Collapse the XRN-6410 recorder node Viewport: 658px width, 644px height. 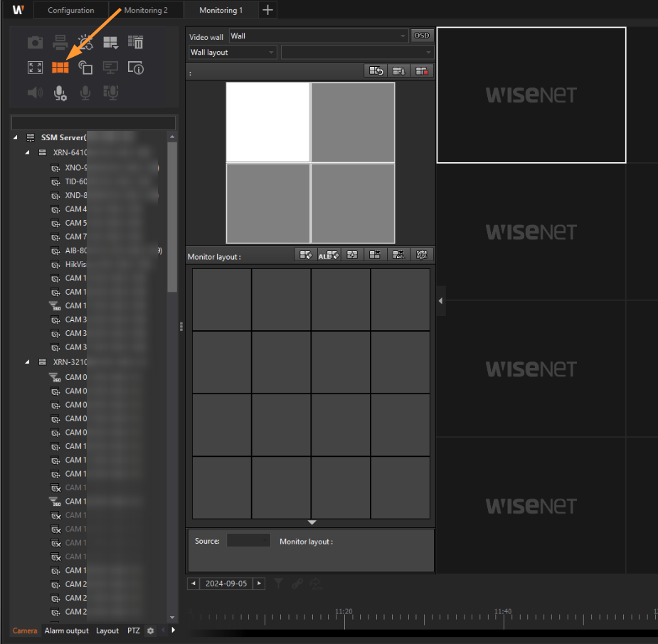[x=27, y=152]
